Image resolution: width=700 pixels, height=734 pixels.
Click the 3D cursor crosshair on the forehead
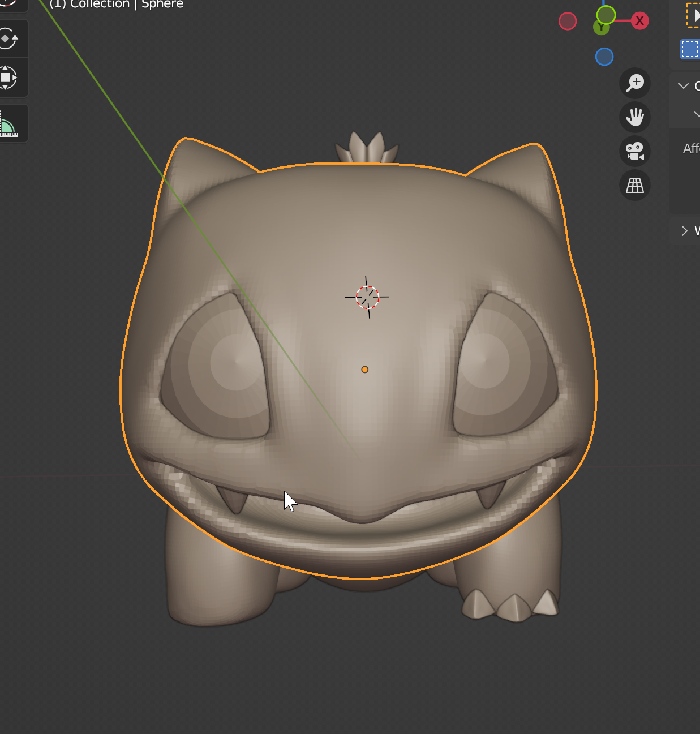click(367, 297)
